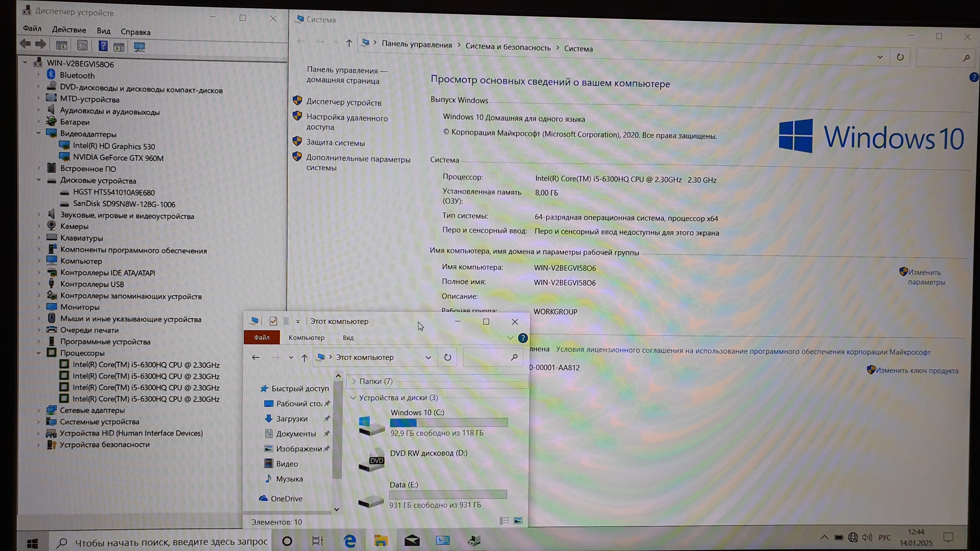Open the Действие menu in Device Manager

69,30
